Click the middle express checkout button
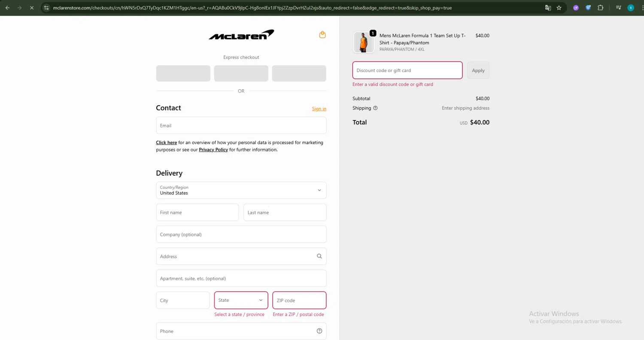This screenshot has width=644, height=340. click(x=241, y=73)
